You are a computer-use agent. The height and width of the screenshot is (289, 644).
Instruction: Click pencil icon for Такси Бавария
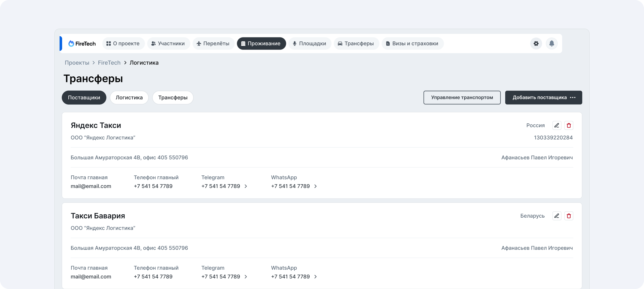pos(557,216)
